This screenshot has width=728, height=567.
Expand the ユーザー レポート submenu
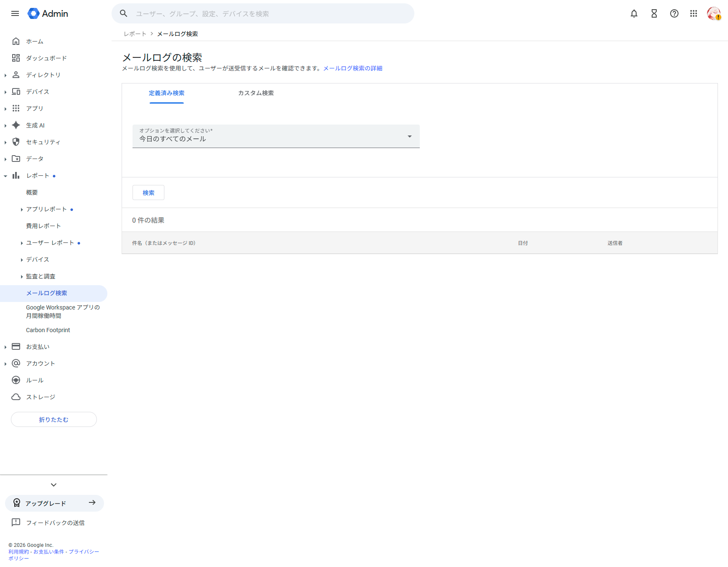[22, 243]
